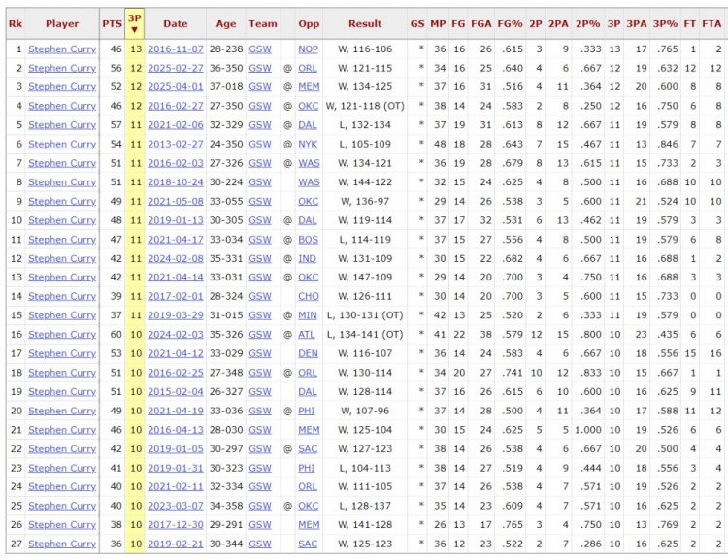728x560 pixels.
Task: Sort by the Result column header
Action: pos(365,23)
